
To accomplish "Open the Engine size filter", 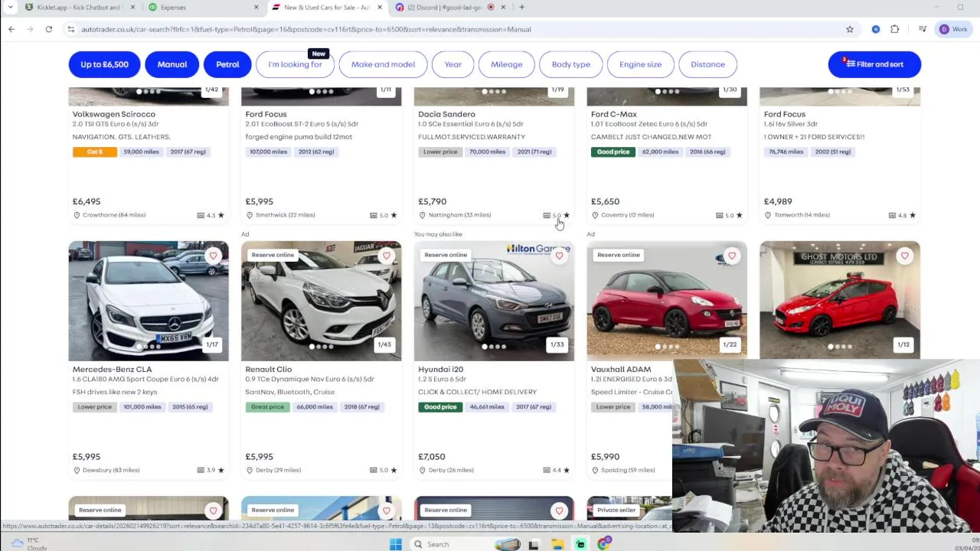I will coord(640,64).
